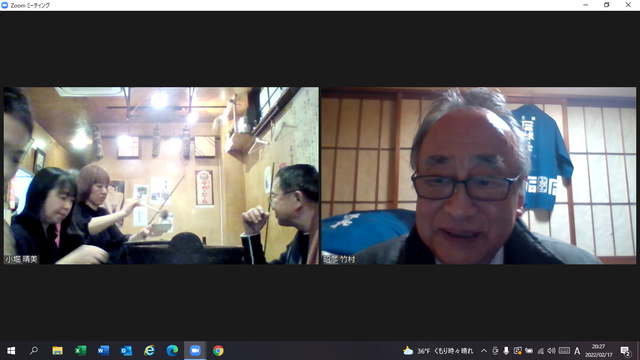Open the speaker volume tray icon
This screenshot has height=360, width=640.
click(551, 351)
